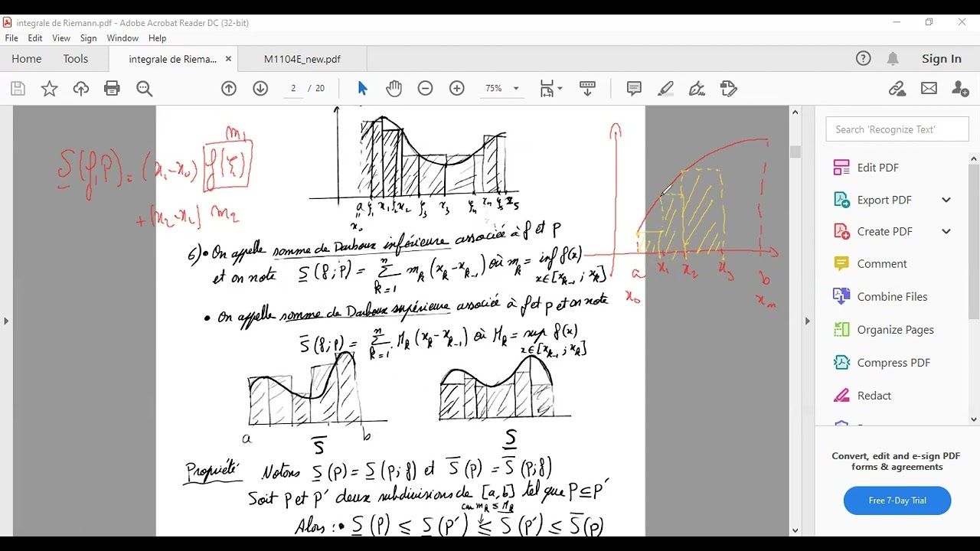This screenshot has width=980, height=551.
Task: Open the Edit menu
Action: (35, 38)
